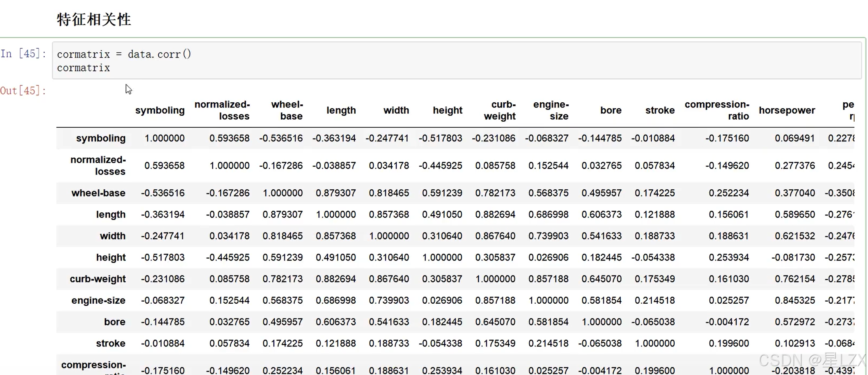Click value 0.069491 in symboling row
Screen dimensions: 868x375
(x=795, y=138)
